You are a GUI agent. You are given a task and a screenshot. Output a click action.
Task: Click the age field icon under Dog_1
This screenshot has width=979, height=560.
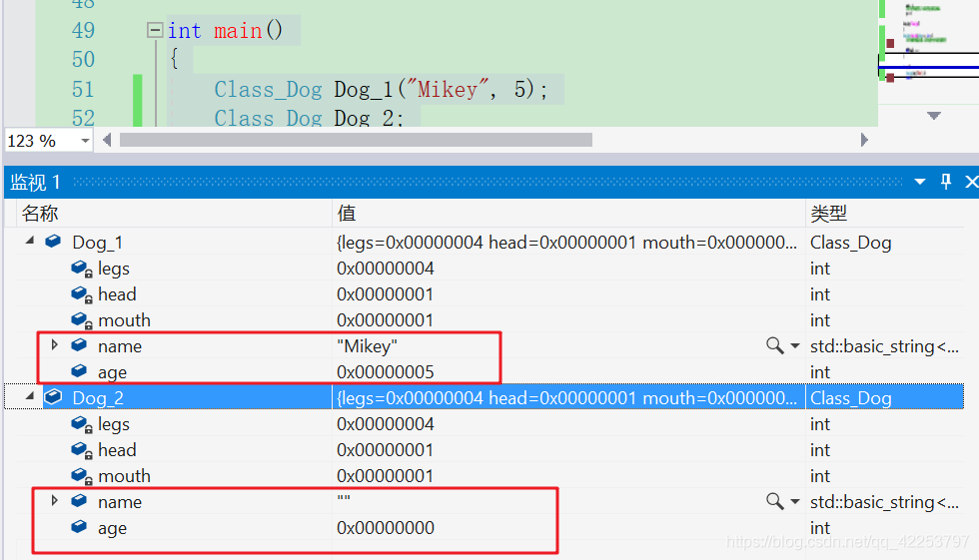79,371
